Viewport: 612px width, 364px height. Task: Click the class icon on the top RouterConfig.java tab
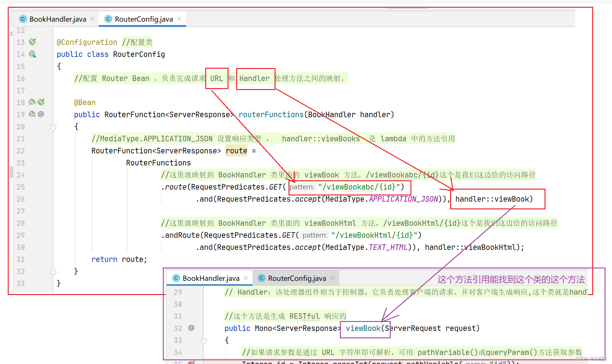tap(108, 19)
